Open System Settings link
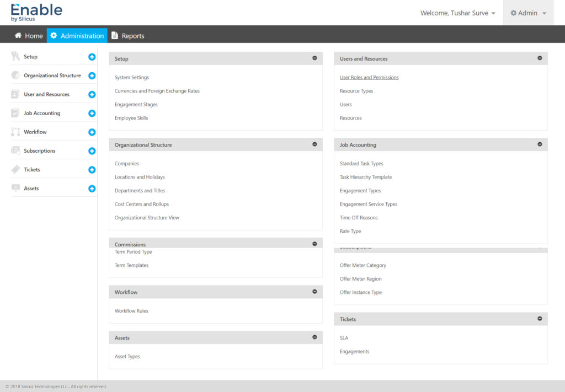565x392 pixels. click(131, 77)
